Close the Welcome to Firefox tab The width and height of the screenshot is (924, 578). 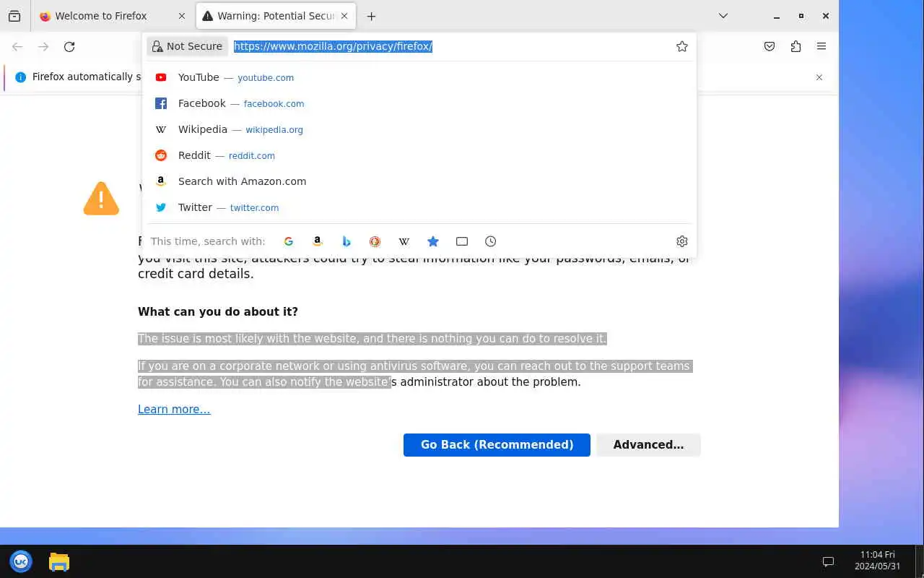tap(182, 16)
